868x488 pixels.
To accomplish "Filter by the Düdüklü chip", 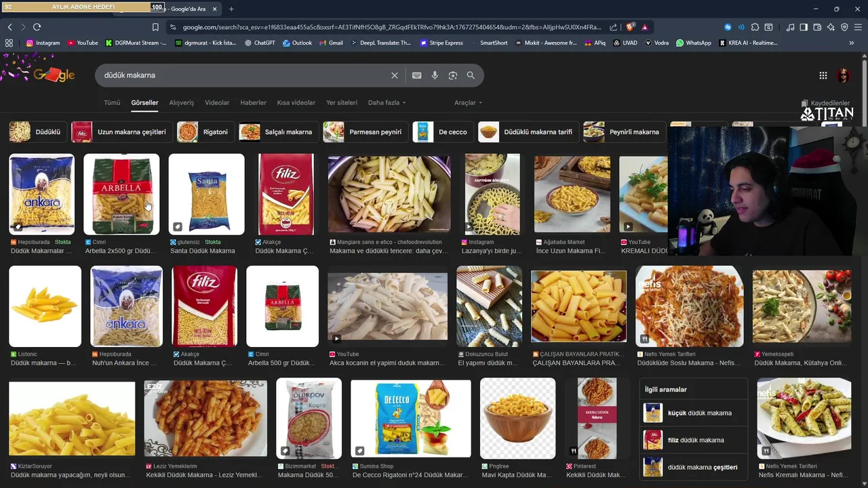I will tap(38, 132).
